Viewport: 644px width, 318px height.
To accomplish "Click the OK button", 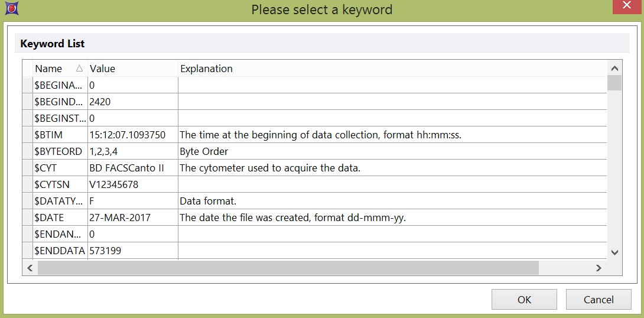I will (x=524, y=299).
